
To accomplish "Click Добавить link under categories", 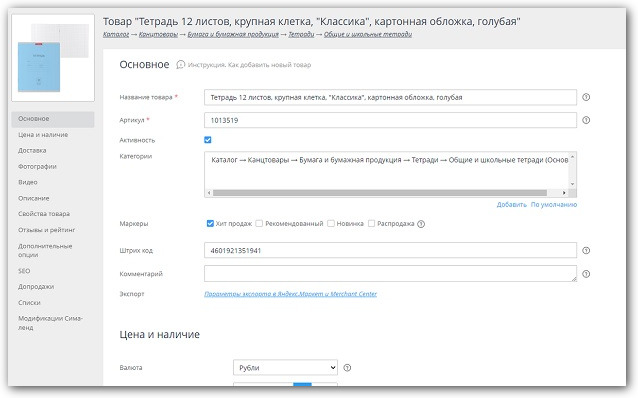I will coord(511,205).
